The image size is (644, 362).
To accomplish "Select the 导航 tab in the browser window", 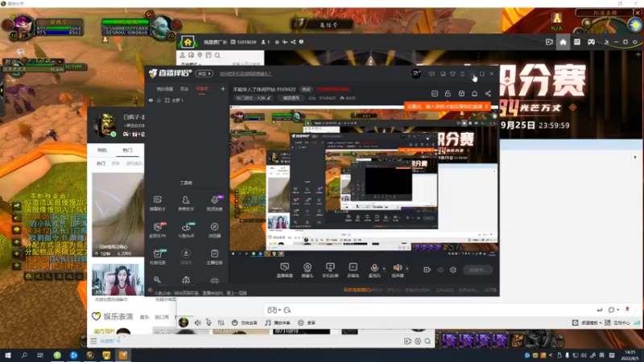I will pos(102,150).
